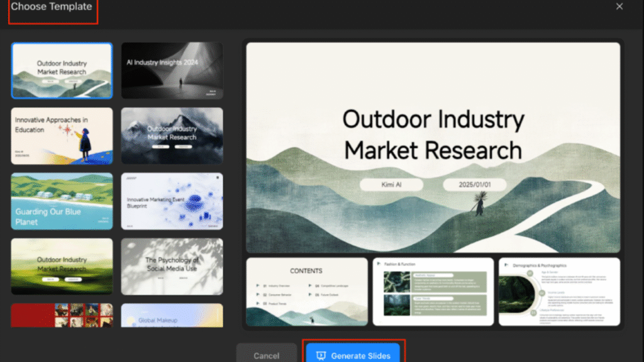
Task: Open the Demographics & Psychographics slide preview
Action: 559,292
